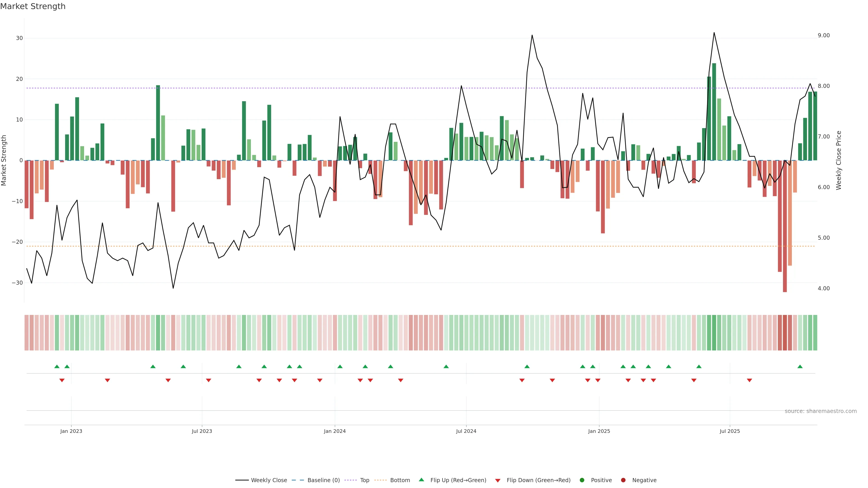Click the rightmost green flip-up triangle marker
The height and width of the screenshot is (488, 868).
(x=800, y=366)
